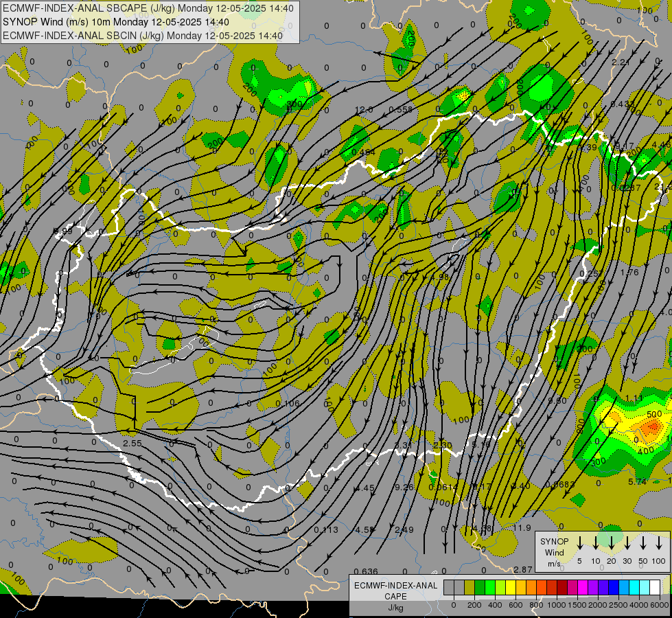Click the 'ECMWF-INDEX-ANAL CAPE J/kg' legend title

point(395,596)
